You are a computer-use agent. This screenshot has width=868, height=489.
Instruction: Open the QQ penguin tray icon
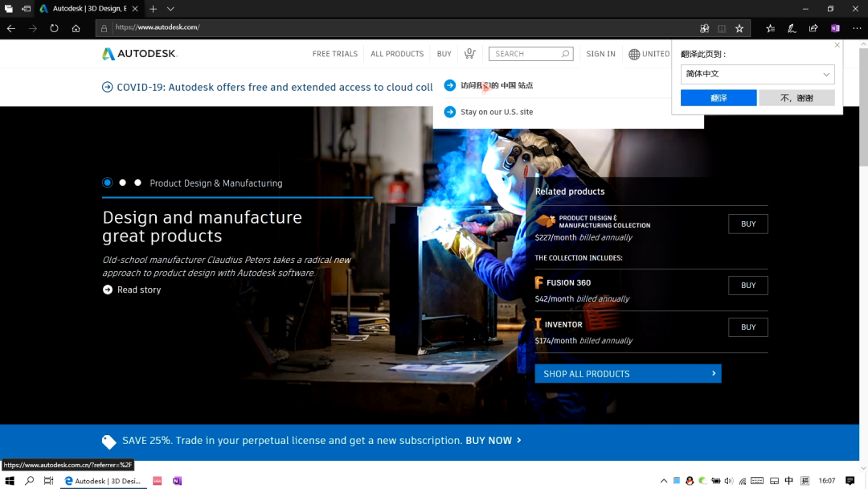pyautogui.click(x=690, y=481)
